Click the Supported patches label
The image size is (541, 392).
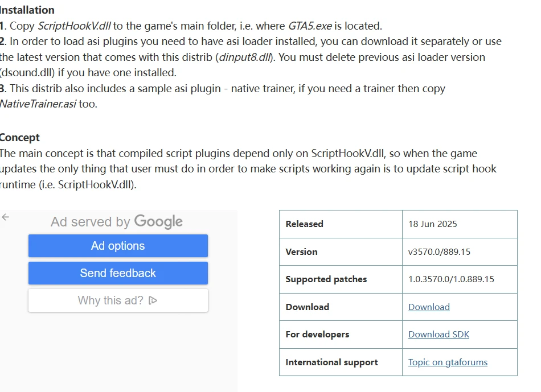[x=326, y=279]
